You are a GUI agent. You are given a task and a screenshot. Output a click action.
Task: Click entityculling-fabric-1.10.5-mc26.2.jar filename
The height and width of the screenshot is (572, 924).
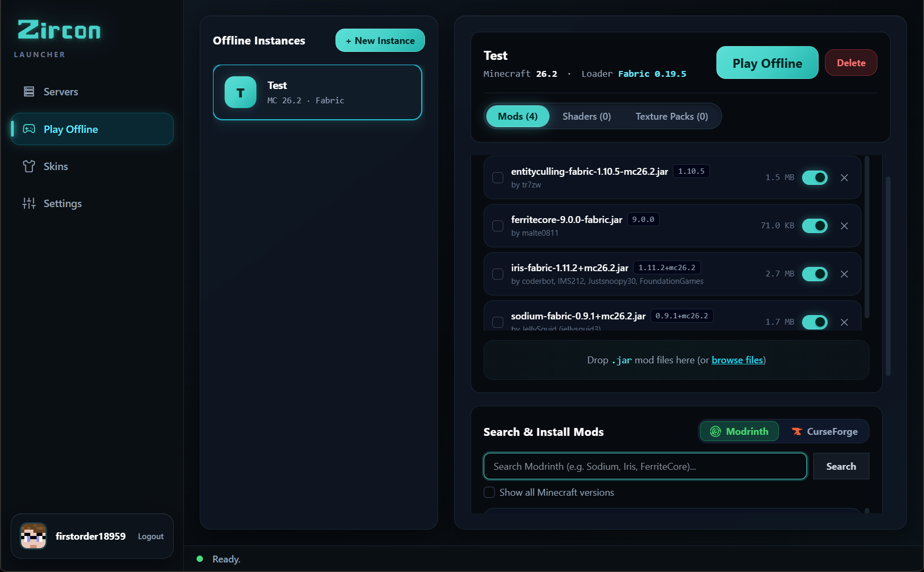(x=589, y=172)
